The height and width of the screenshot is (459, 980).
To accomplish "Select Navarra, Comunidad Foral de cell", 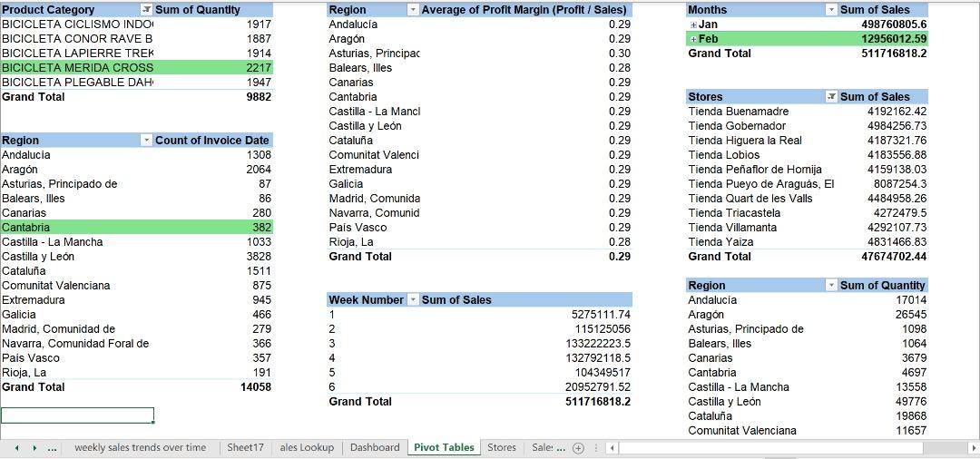I will tap(77, 344).
